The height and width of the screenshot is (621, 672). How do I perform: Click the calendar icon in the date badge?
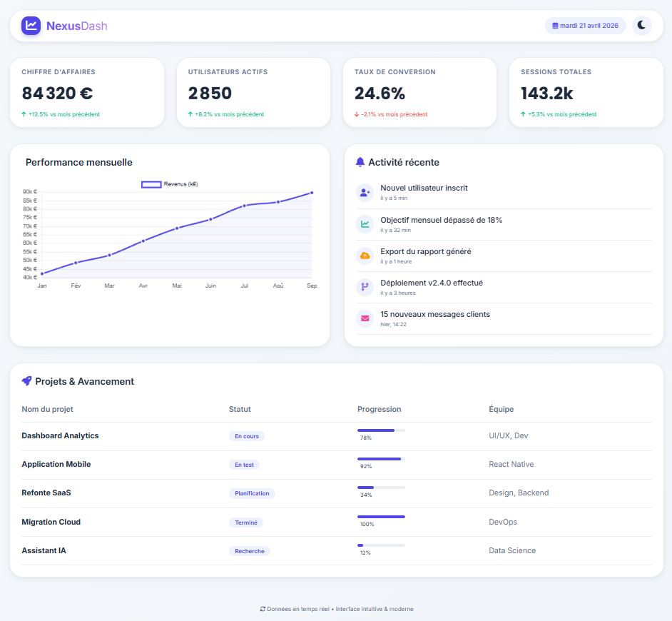tap(555, 26)
